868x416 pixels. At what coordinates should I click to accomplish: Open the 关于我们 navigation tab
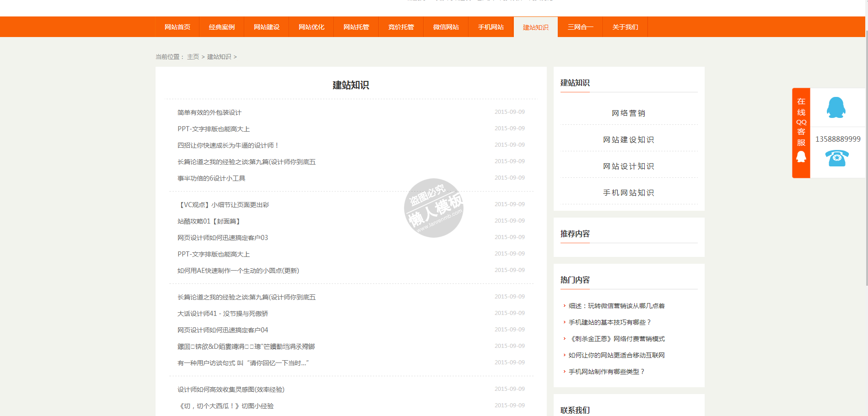[x=625, y=27]
